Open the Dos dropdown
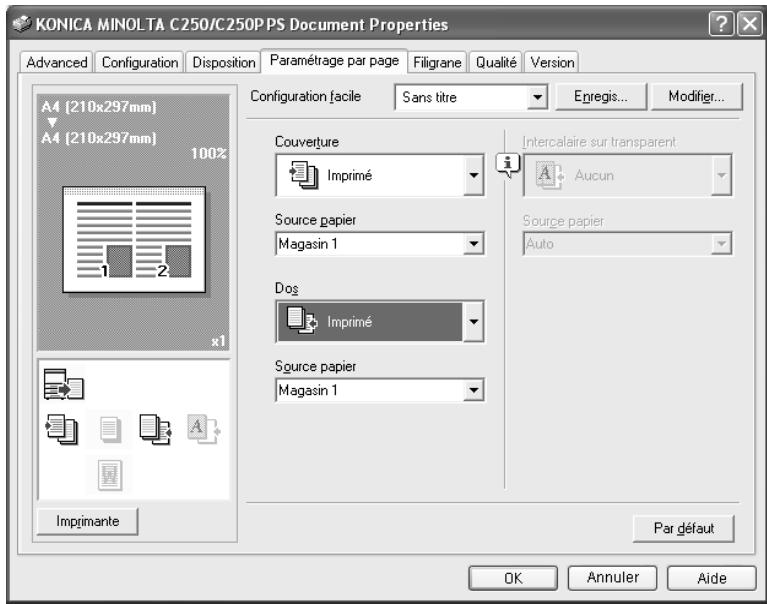Viewport: 767px width, 604px height. pyautogui.click(x=474, y=321)
